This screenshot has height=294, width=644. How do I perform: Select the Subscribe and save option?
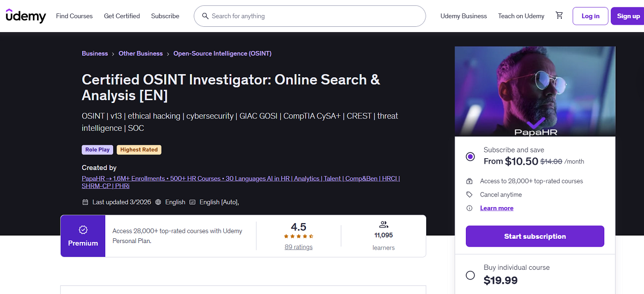pyautogui.click(x=471, y=157)
